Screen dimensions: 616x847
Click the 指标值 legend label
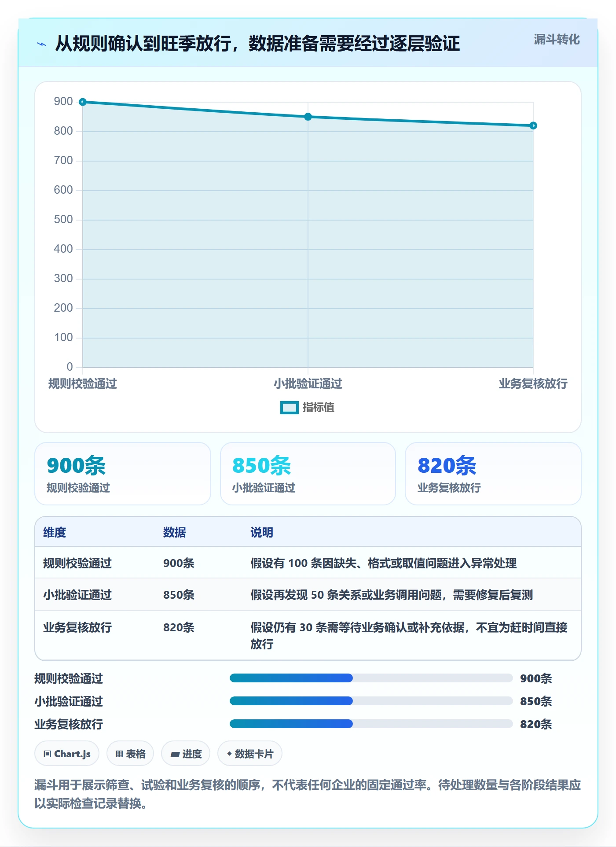(x=319, y=408)
